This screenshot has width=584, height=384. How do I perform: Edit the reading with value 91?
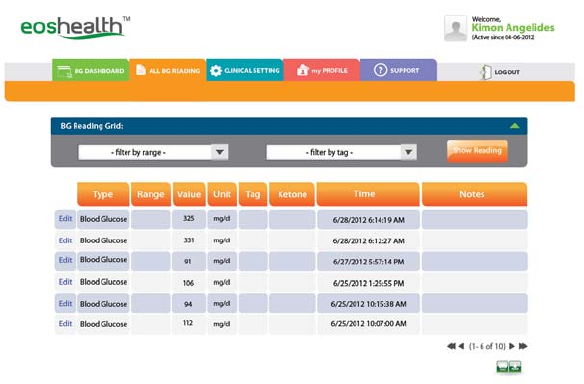pyautogui.click(x=65, y=260)
